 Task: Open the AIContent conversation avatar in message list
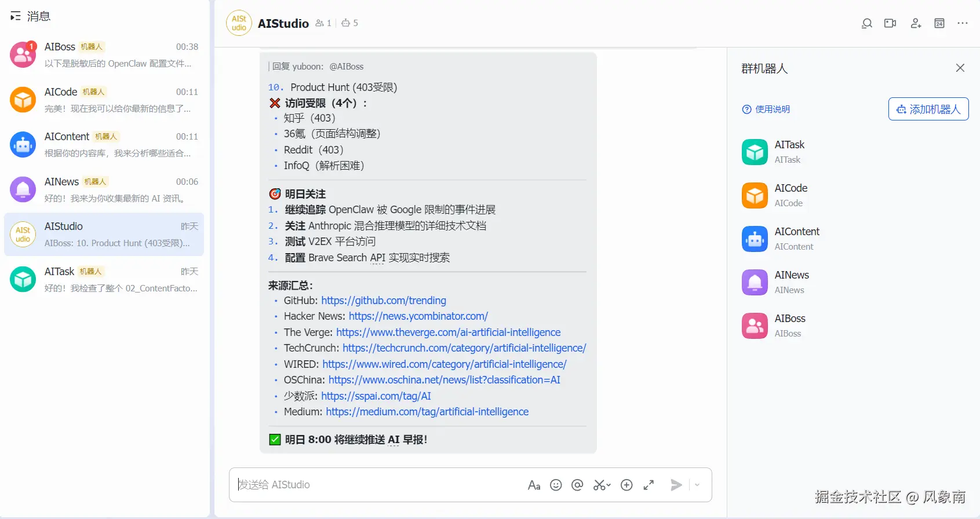point(23,144)
